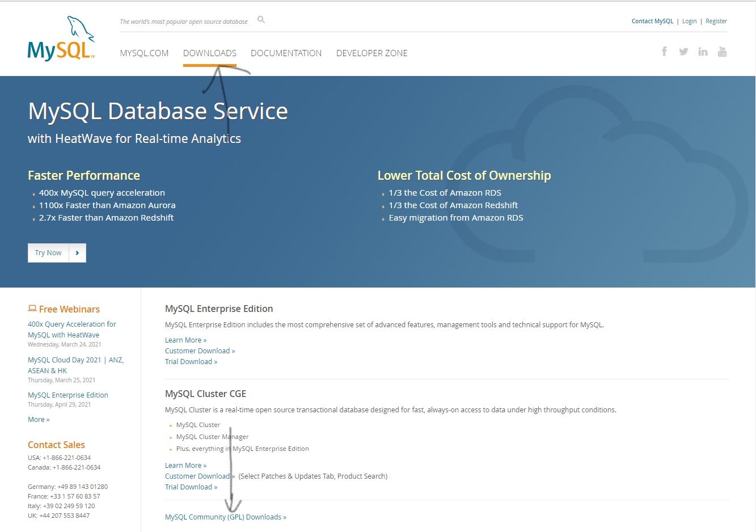Open the Free Webinars heading link

click(x=69, y=309)
